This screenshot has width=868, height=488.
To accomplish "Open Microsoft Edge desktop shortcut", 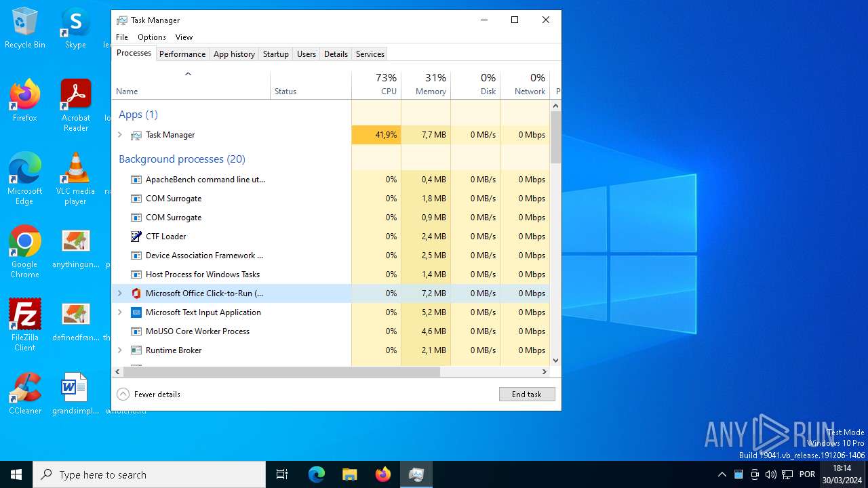I will [25, 180].
